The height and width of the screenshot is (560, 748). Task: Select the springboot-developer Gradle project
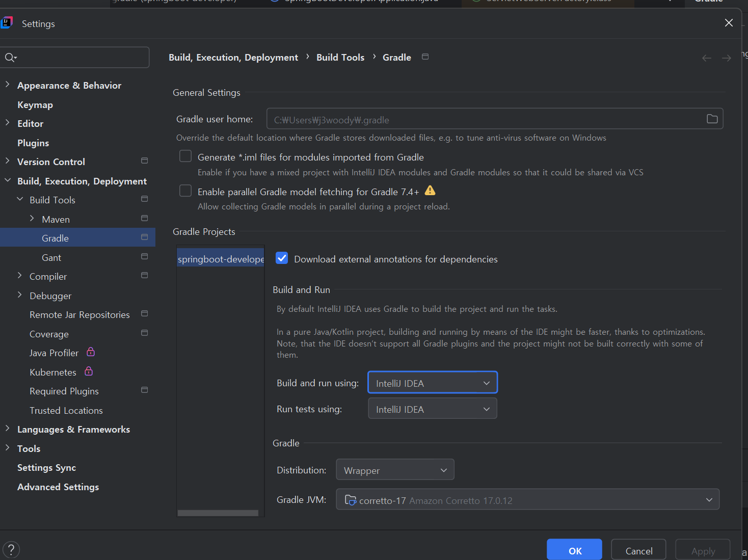221,258
